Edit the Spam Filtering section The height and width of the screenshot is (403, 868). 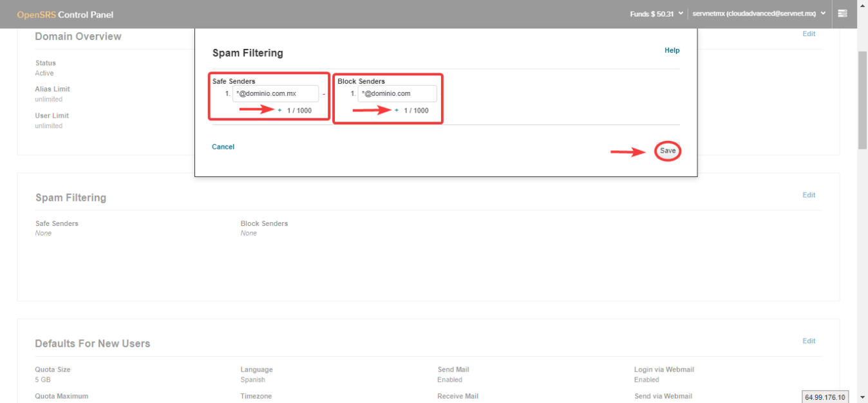[x=809, y=195]
